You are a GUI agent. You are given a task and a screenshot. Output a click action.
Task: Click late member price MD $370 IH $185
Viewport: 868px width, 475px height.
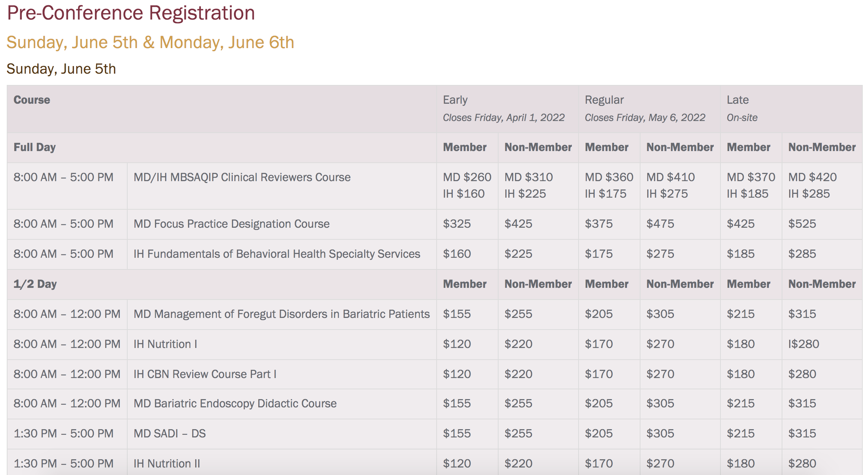point(751,185)
